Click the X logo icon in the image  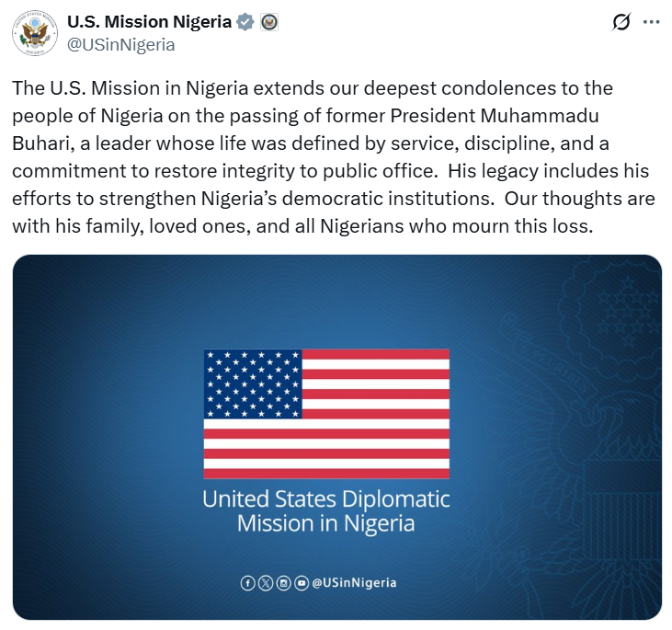pos(266,583)
